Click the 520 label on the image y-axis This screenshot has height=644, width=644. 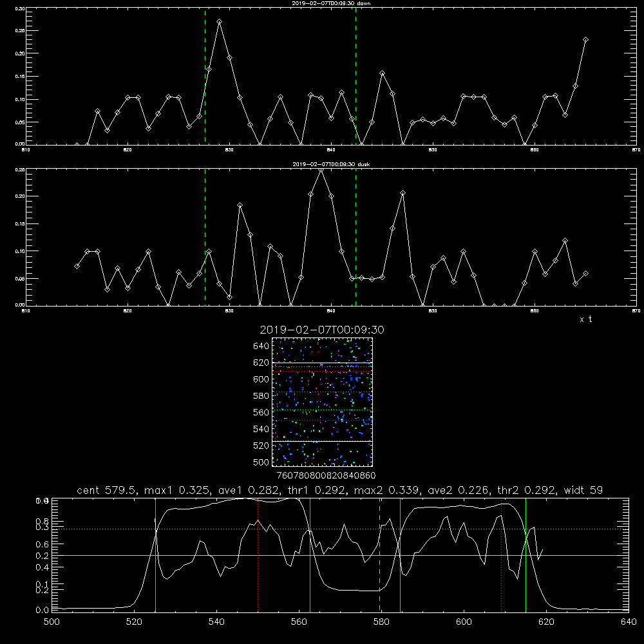pos(261,446)
